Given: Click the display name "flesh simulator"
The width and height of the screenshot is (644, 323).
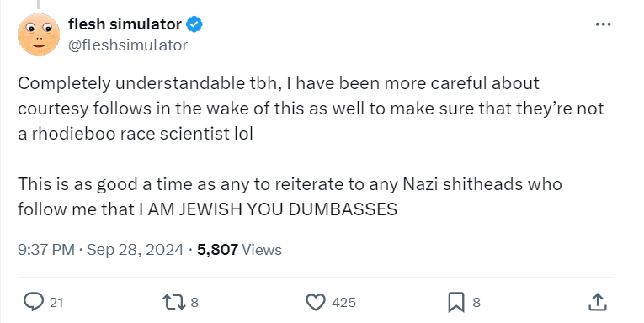Looking at the screenshot, I should (x=125, y=24).
